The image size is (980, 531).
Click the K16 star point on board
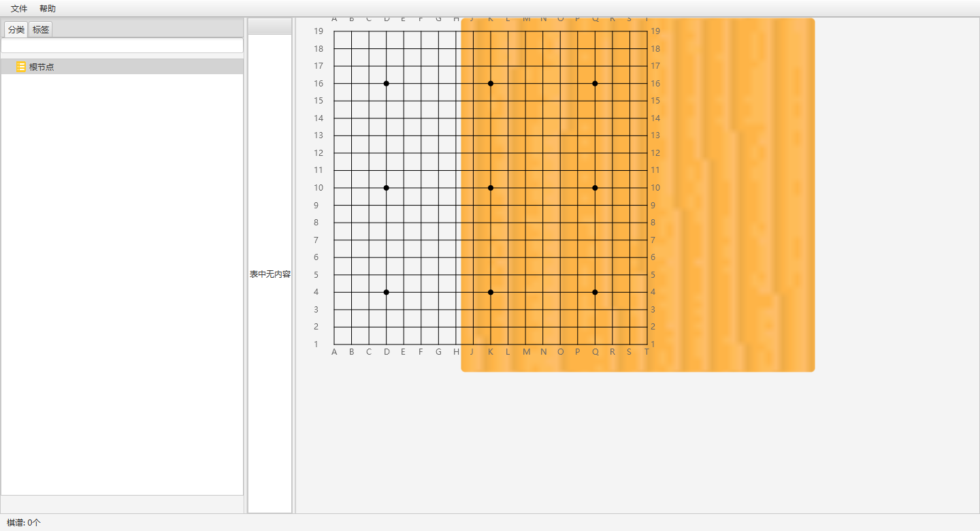click(491, 83)
